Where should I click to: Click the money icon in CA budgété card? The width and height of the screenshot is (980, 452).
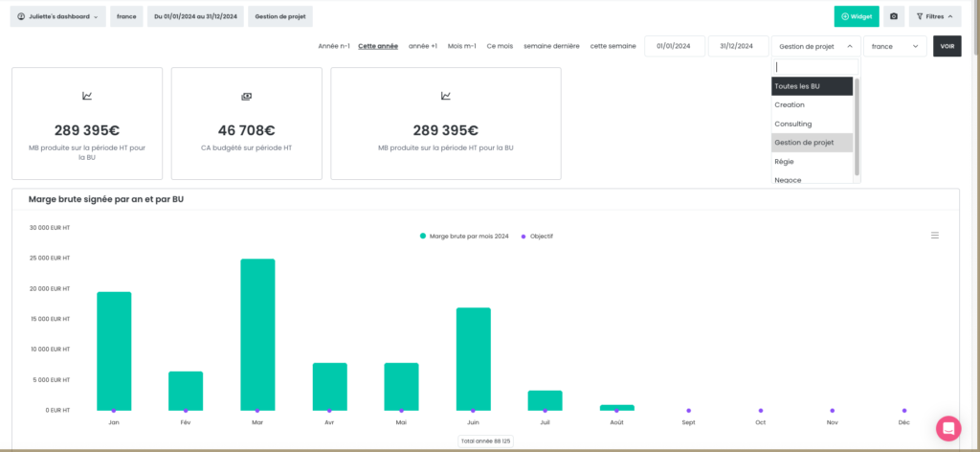click(x=246, y=96)
